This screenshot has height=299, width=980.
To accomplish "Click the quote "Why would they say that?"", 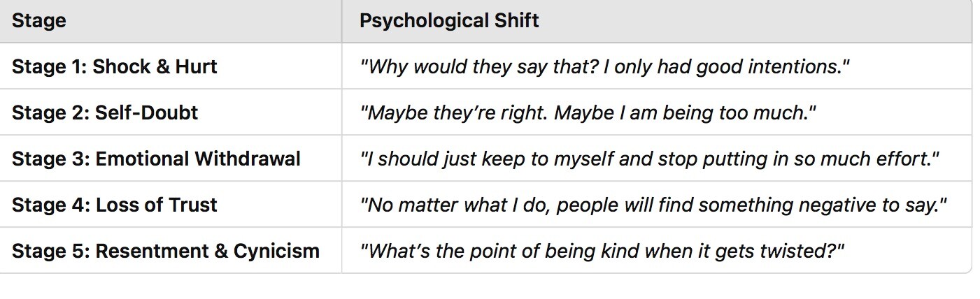I will pos(456,66).
